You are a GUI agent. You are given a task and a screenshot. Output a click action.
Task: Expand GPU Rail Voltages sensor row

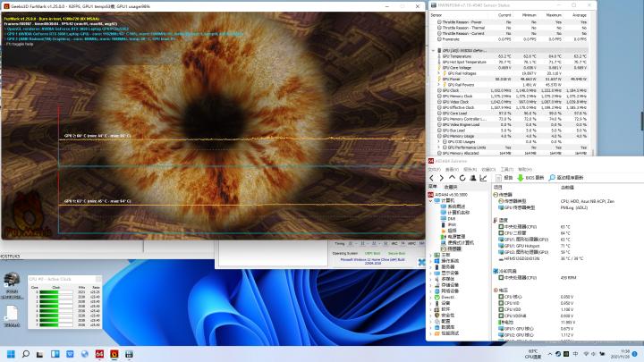click(x=439, y=75)
